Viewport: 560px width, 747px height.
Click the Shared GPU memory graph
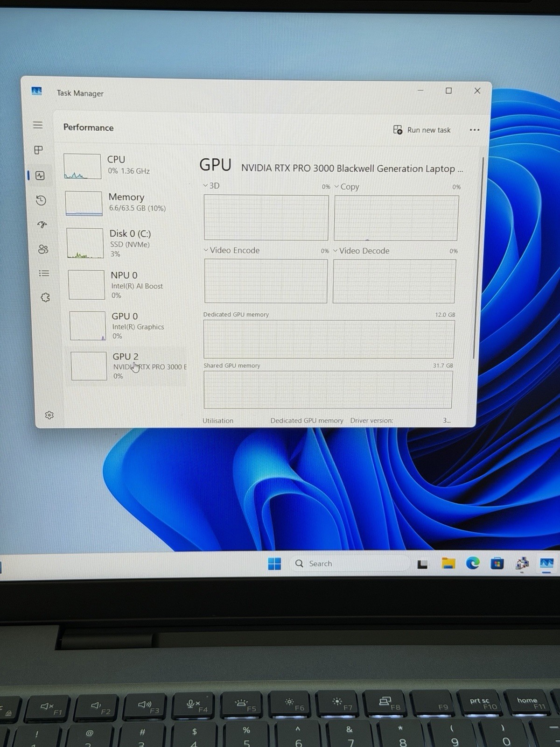(x=328, y=390)
